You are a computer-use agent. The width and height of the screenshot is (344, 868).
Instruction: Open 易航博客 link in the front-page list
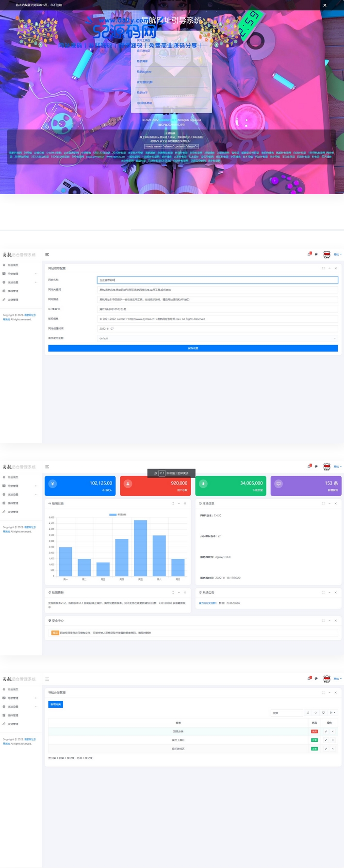pos(142,61)
